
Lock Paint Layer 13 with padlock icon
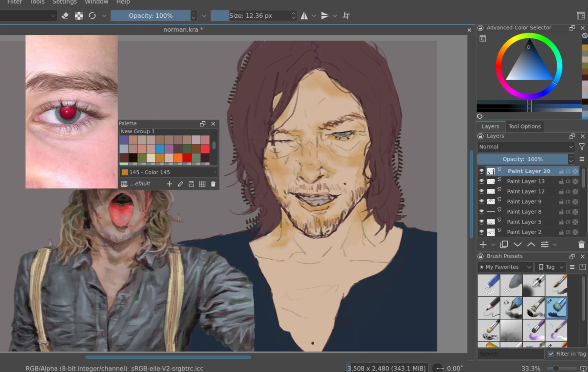561,181
